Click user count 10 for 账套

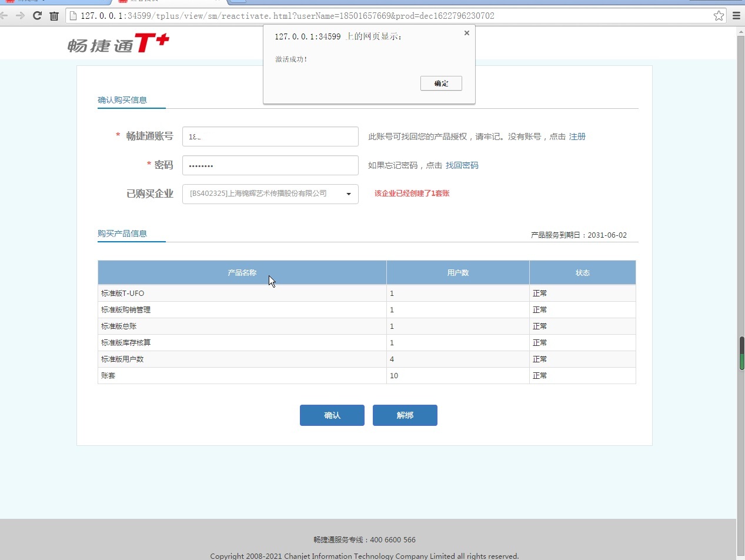coord(394,375)
